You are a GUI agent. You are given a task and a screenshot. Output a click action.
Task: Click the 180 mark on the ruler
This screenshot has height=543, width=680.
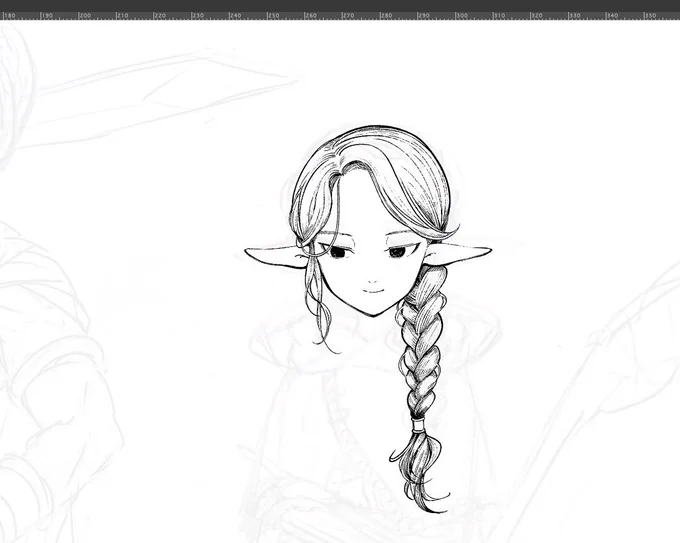pyautogui.click(x=9, y=16)
